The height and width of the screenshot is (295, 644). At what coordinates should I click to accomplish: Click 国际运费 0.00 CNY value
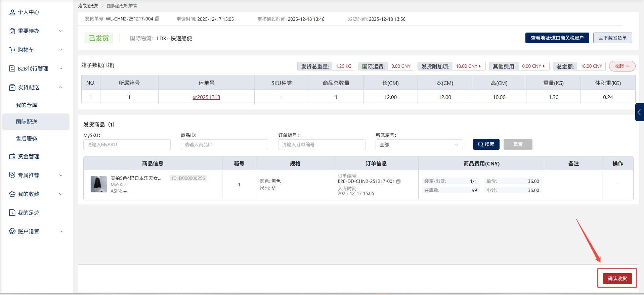tap(401, 66)
